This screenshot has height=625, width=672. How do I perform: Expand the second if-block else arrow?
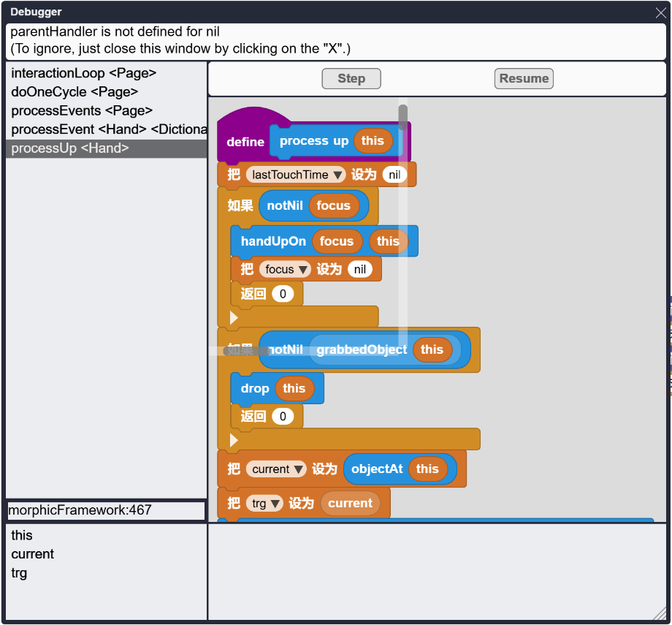pos(234,440)
